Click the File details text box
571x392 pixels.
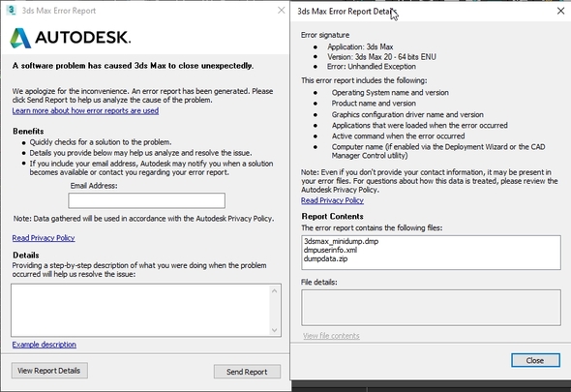(x=431, y=308)
